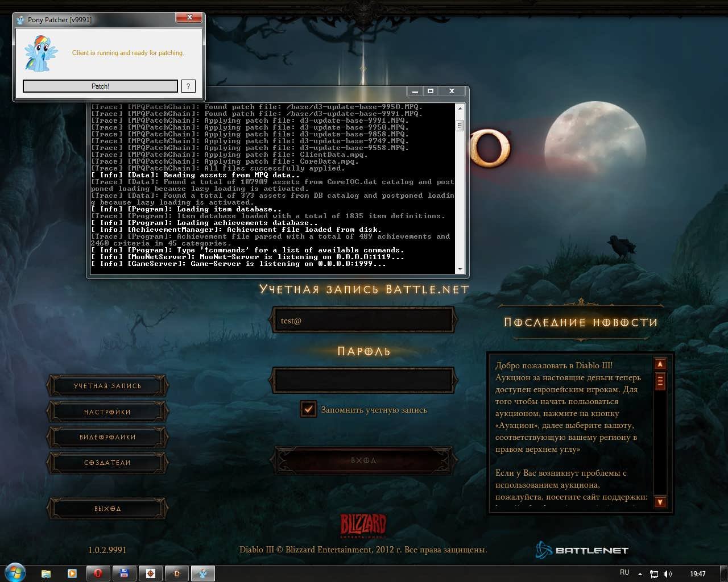This screenshot has width=728, height=582.
Task: Minimize the console window
Action: pos(415,91)
